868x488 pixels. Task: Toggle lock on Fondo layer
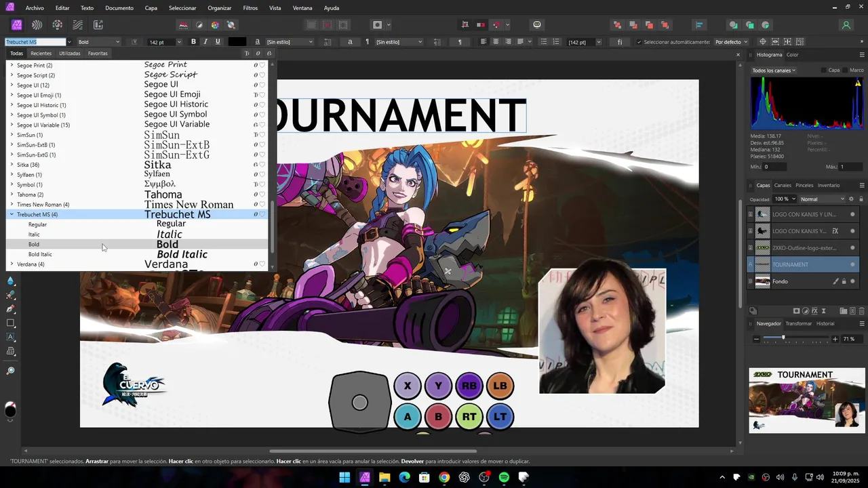[844, 281]
